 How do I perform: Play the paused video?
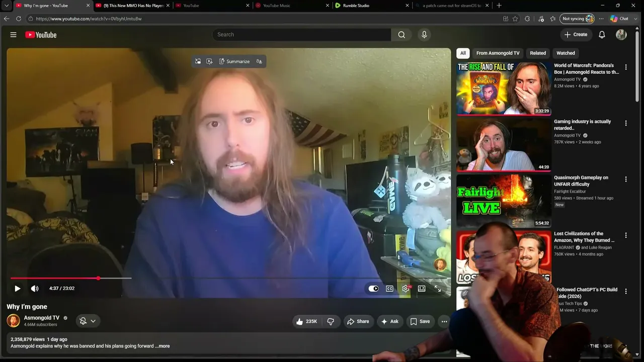pyautogui.click(x=17, y=289)
